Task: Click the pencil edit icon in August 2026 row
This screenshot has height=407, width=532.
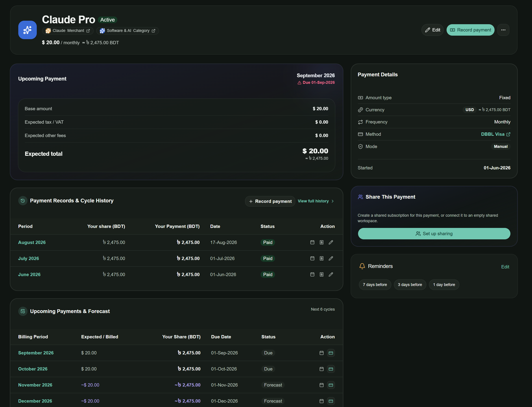Action: click(x=331, y=242)
